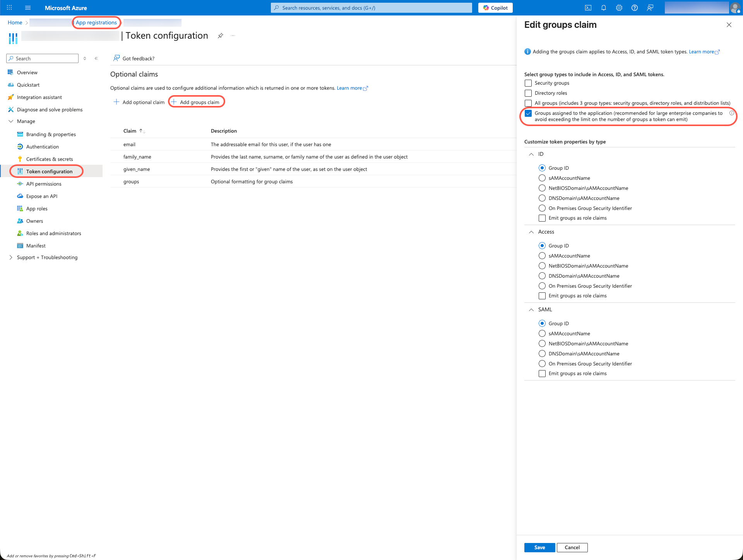The height and width of the screenshot is (560, 743).
Task: Click the Save button
Action: (x=539, y=547)
